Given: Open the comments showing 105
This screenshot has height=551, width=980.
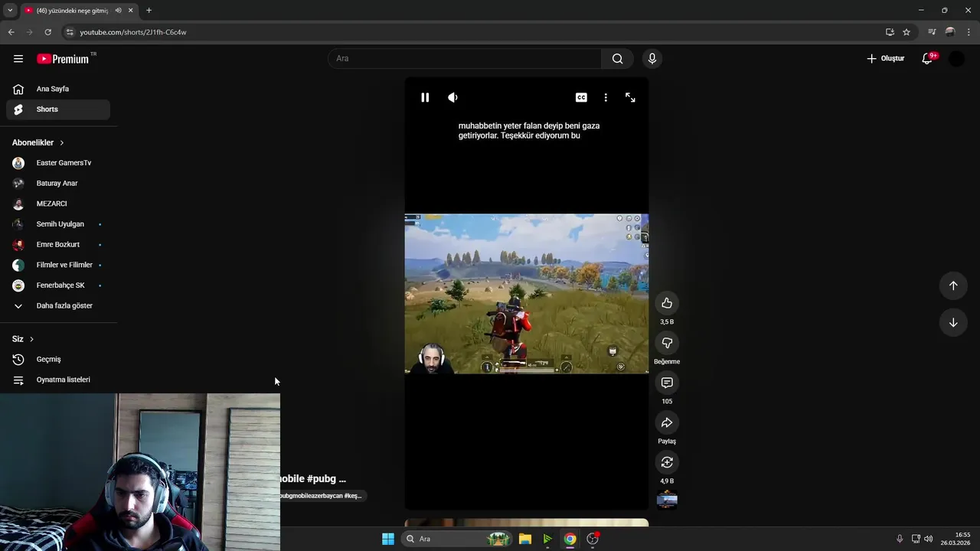Looking at the screenshot, I should tap(667, 383).
